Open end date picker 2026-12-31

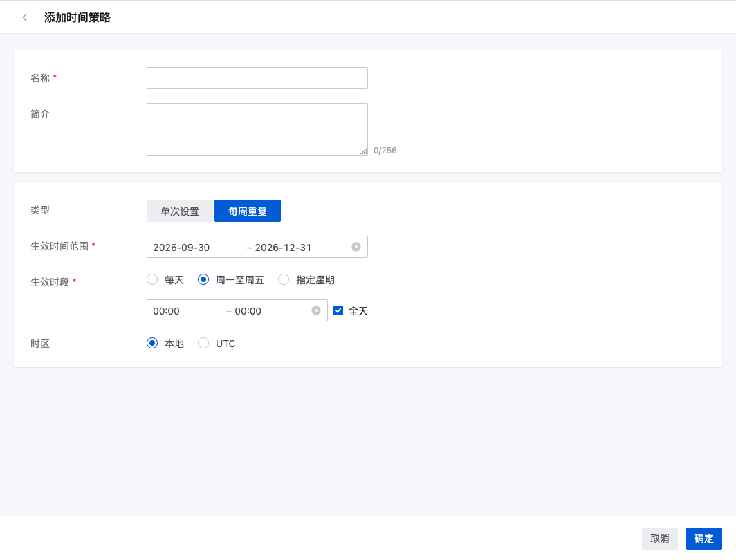(283, 248)
